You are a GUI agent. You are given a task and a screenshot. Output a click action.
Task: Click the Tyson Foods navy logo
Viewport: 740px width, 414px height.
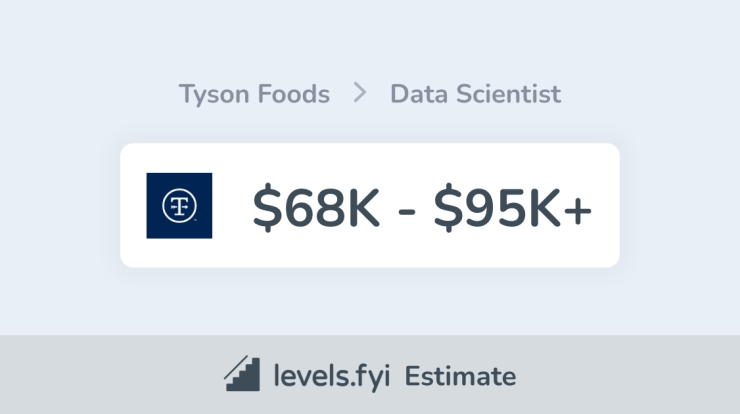click(179, 206)
